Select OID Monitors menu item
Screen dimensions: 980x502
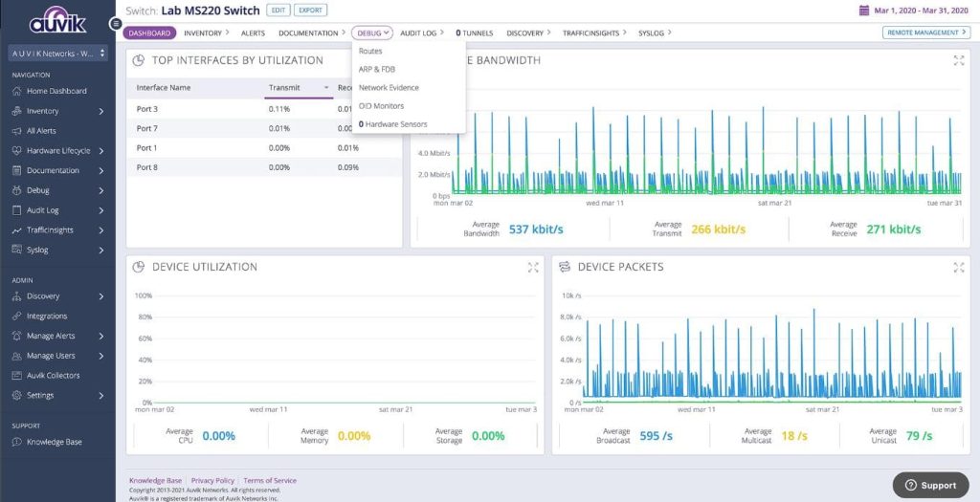[x=381, y=106]
